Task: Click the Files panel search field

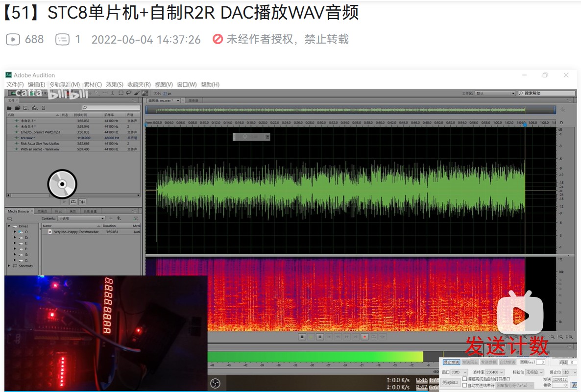Action: click(x=111, y=107)
